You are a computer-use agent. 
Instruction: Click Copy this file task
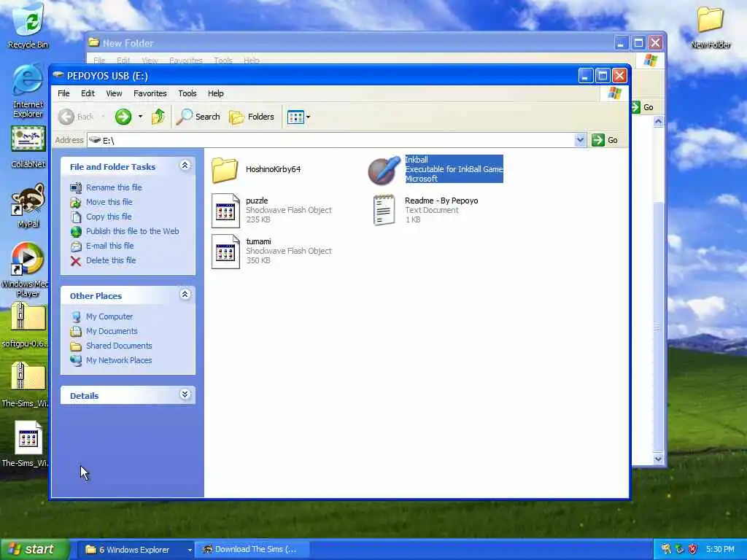pos(109,217)
